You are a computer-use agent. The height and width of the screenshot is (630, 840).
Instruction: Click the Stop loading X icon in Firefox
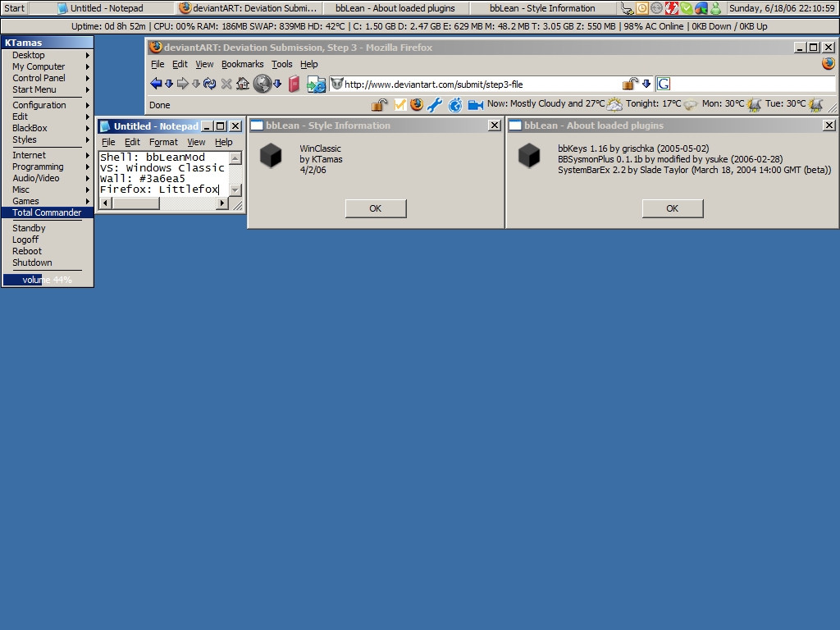click(x=226, y=84)
